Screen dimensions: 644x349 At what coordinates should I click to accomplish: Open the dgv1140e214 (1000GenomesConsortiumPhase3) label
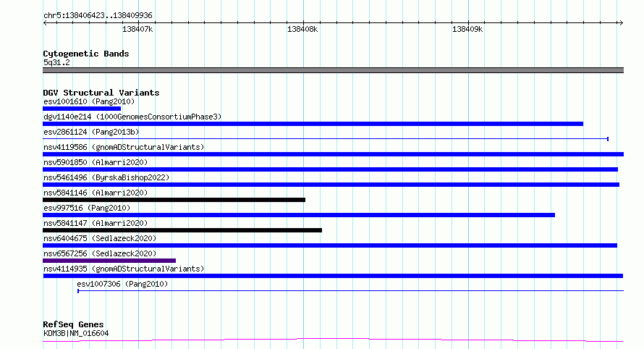tap(132, 117)
